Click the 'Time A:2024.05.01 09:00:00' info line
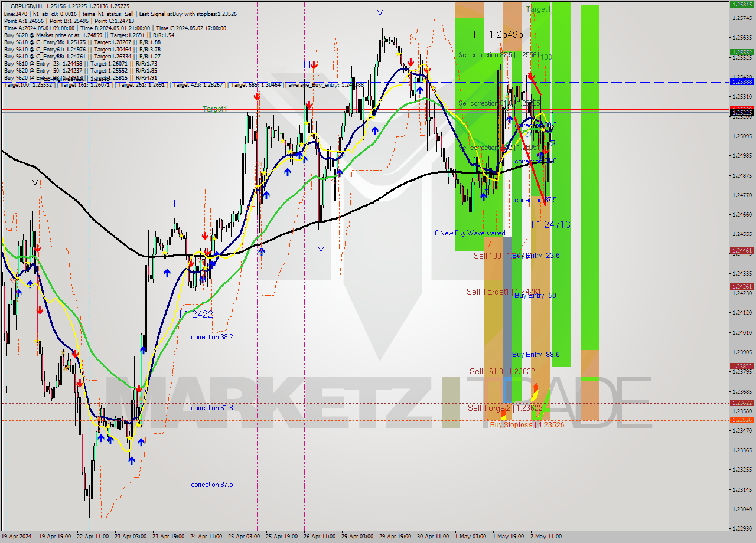 (x=115, y=28)
